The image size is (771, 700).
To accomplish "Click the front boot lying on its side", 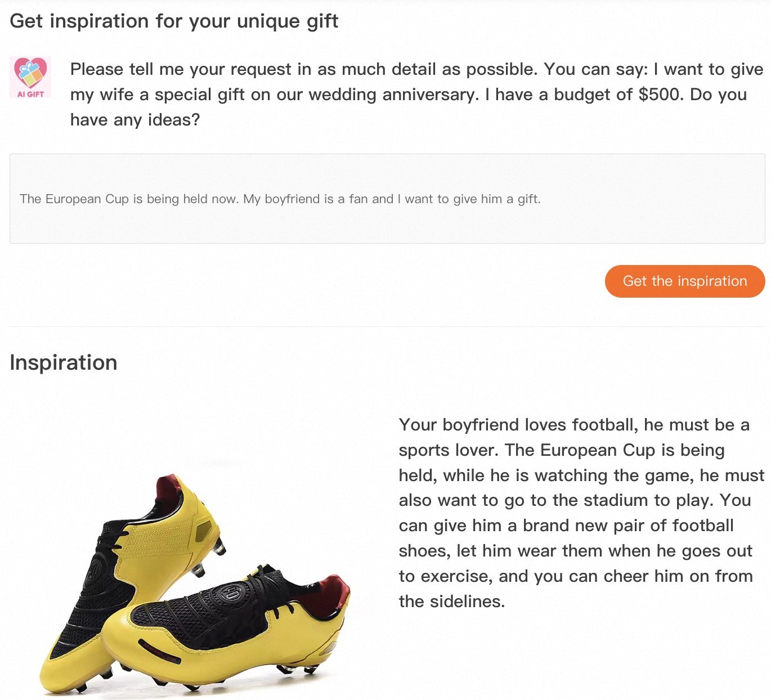I will tap(236, 630).
